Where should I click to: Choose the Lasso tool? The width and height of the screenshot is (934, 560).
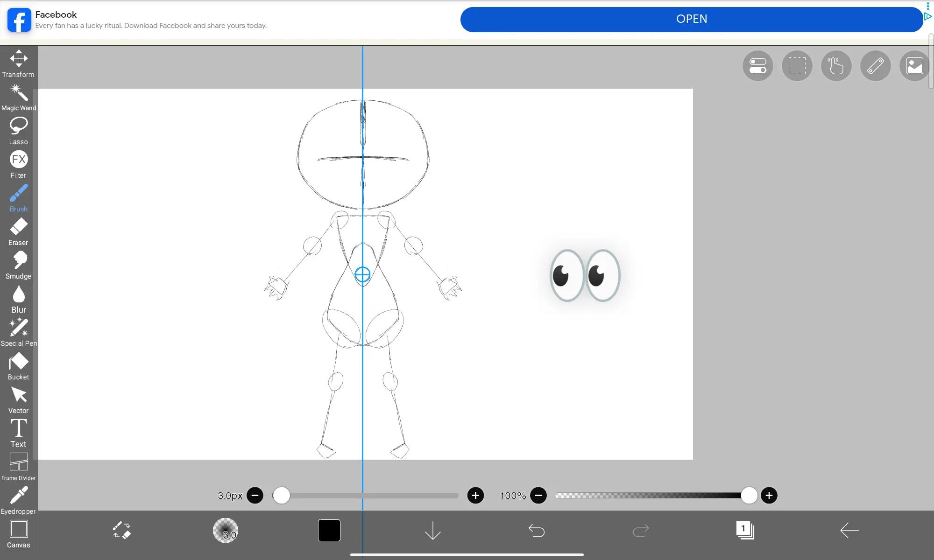pyautogui.click(x=19, y=131)
